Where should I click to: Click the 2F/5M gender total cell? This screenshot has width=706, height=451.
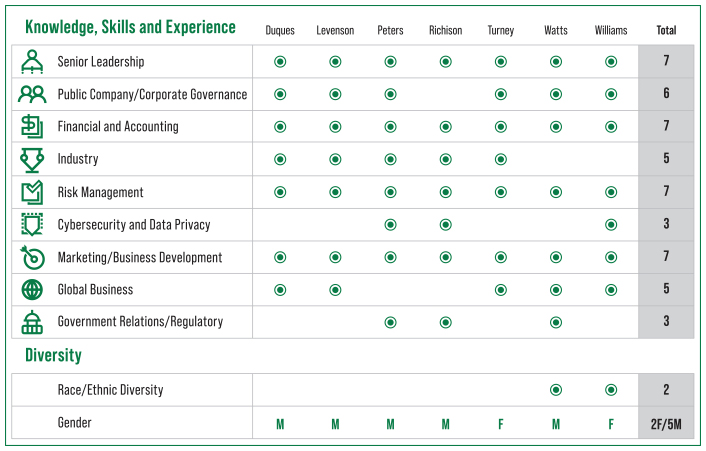click(x=666, y=423)
